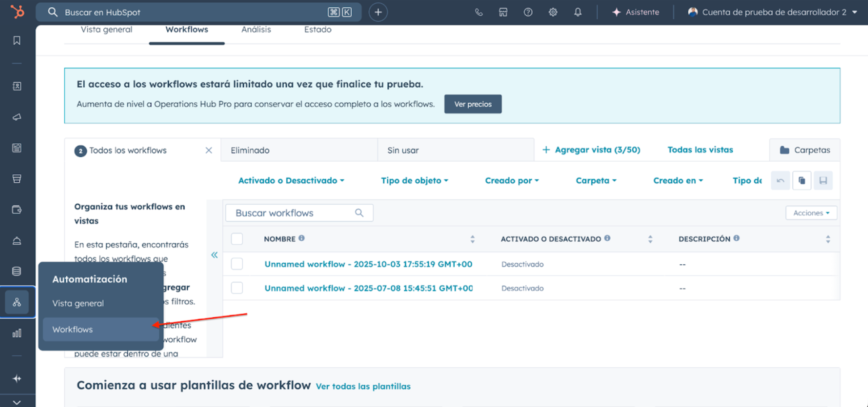Open Ver todas las plantillas link
Image resolution: width=868 pixels, height=407 pixels.
click(x=363, y=386)
